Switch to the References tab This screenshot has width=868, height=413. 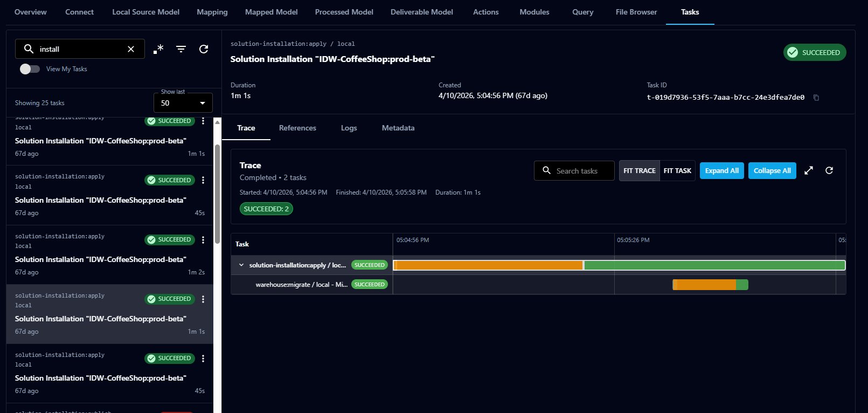pos(297,128)
